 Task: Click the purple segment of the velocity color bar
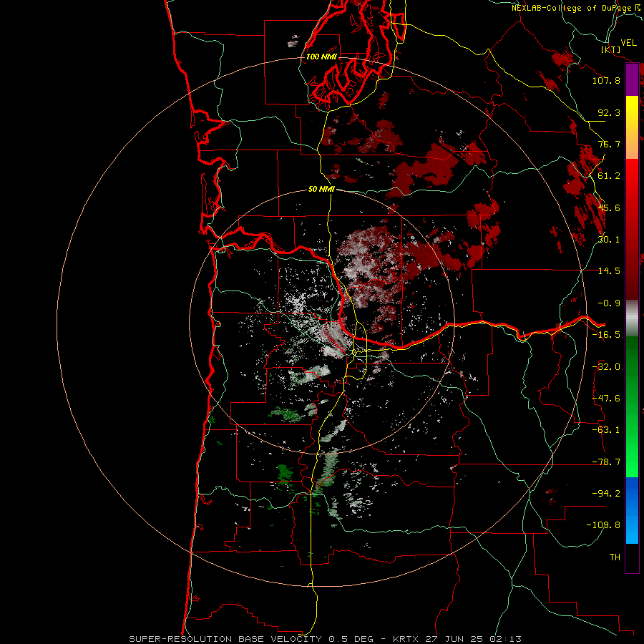(x=632, y=79)
